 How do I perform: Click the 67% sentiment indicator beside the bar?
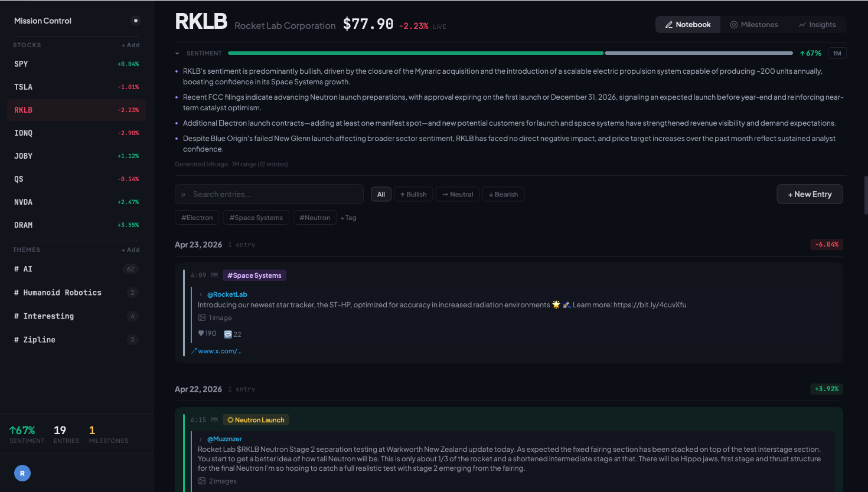810,53
